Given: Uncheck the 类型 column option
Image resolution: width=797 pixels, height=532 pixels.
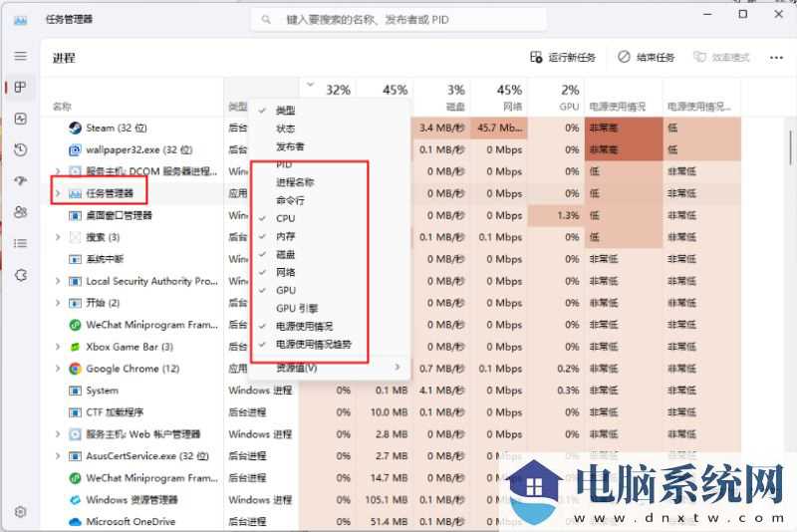Looking at the screenshot, I should [329, 111].
